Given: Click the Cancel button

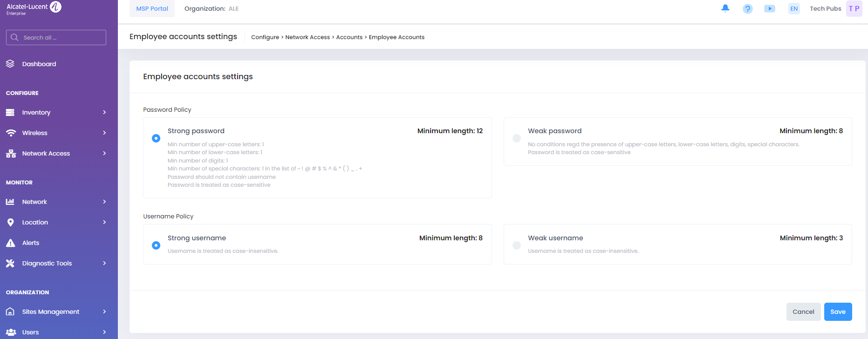Looking at the screenshot, I should (803, 312).
